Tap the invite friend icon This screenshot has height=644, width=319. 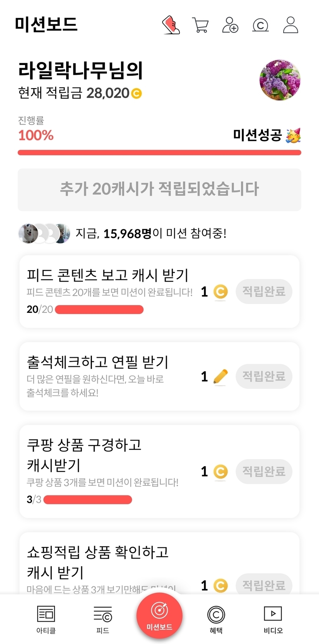[x=230, y=25]
